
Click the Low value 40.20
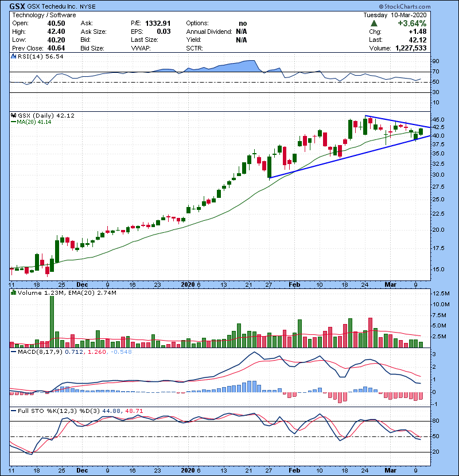tap(56, 40)
